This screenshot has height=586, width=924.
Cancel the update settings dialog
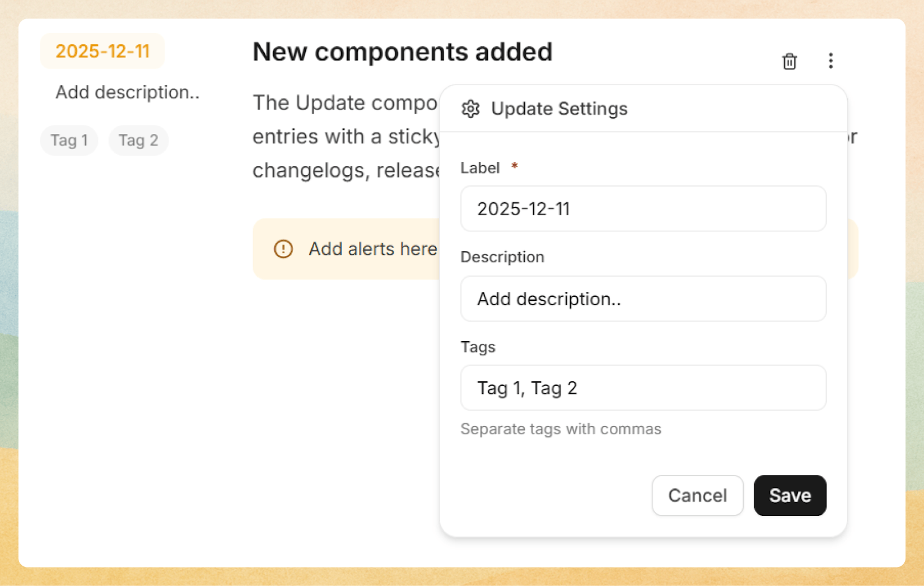697,495
